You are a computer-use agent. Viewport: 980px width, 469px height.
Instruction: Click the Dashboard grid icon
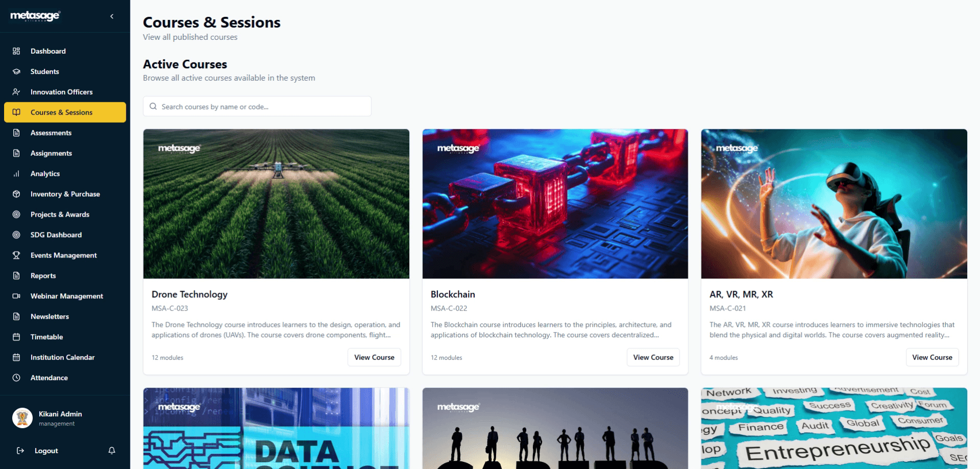click(16, 51)
